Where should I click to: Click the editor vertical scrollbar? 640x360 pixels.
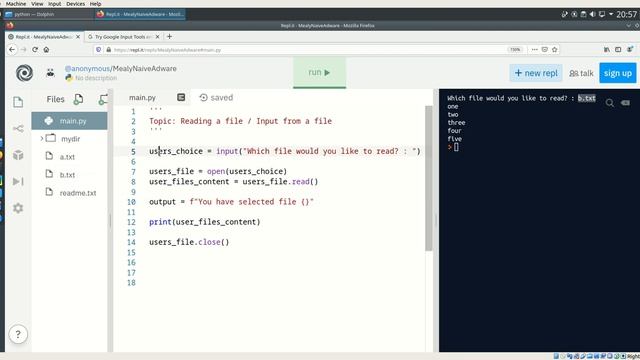click(429, 178)
